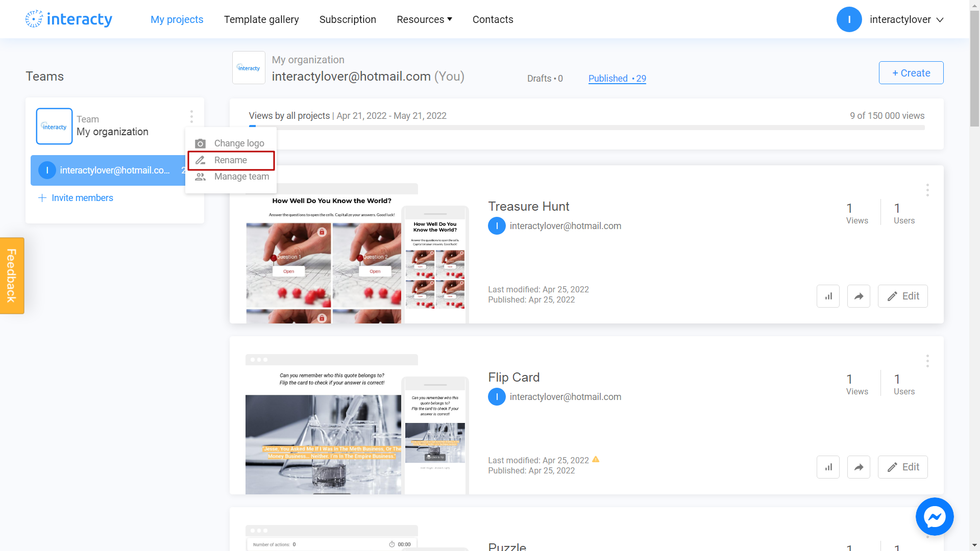Select the Manage team option from context menu
The image size is (980, 551).
(240, 176)
